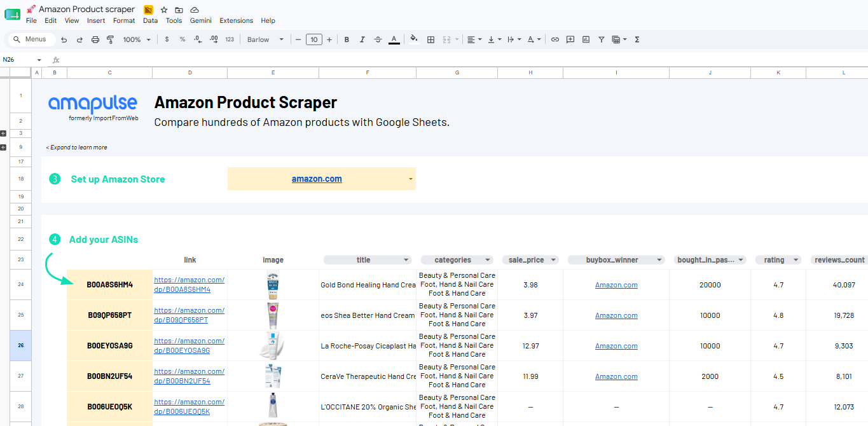Open the zoom level 100% dropdown
Viewport: 868px width, 426px height.
click(x=137, y=39)
